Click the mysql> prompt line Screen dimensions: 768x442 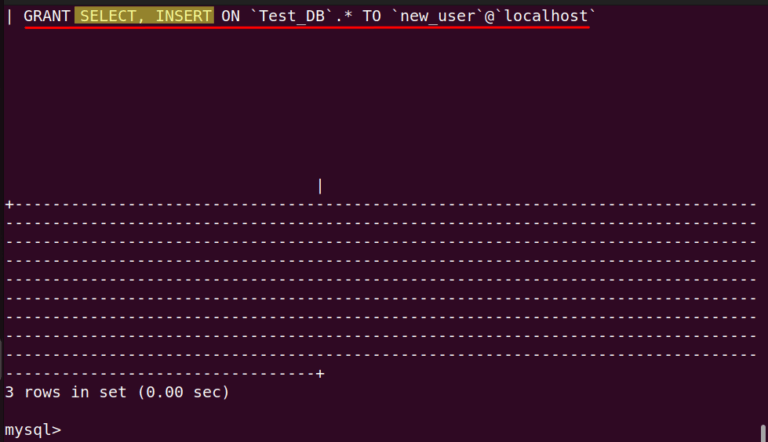click(32, 430)
